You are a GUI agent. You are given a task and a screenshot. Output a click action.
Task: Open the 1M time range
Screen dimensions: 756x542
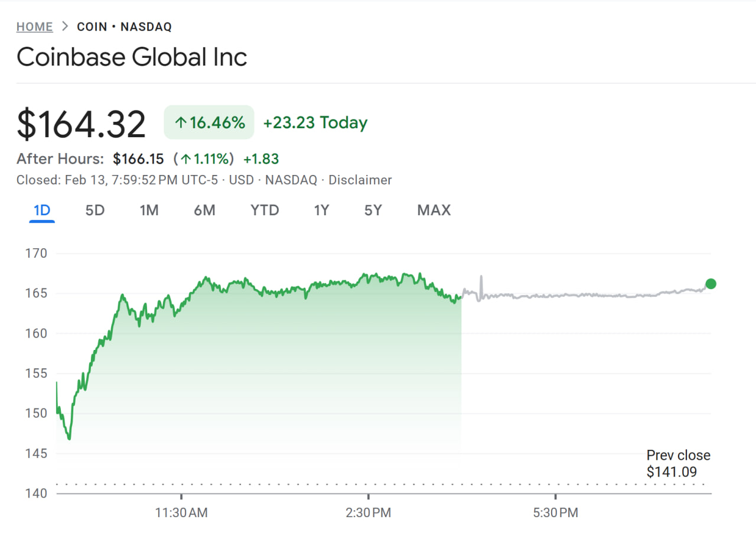(x=149, y=210)
